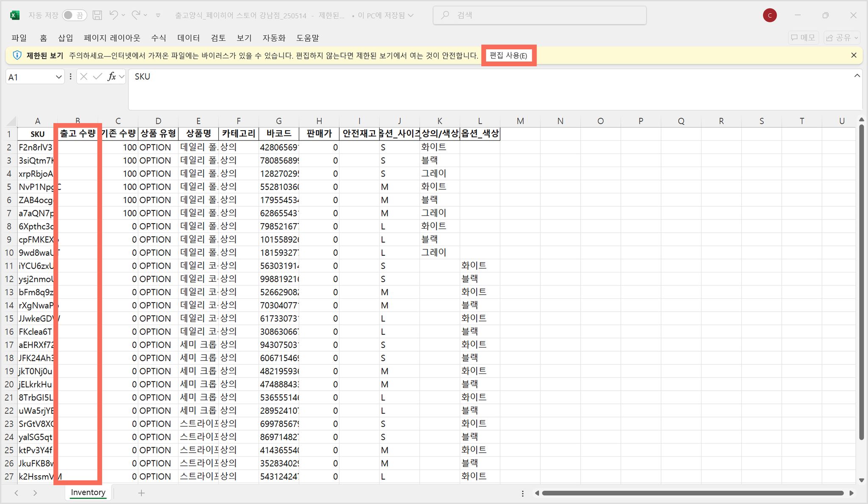This screenshot has width=868, height=504.
Task: Switch to the 페이지 레이아웃 tab
Action: pos(112,38)
